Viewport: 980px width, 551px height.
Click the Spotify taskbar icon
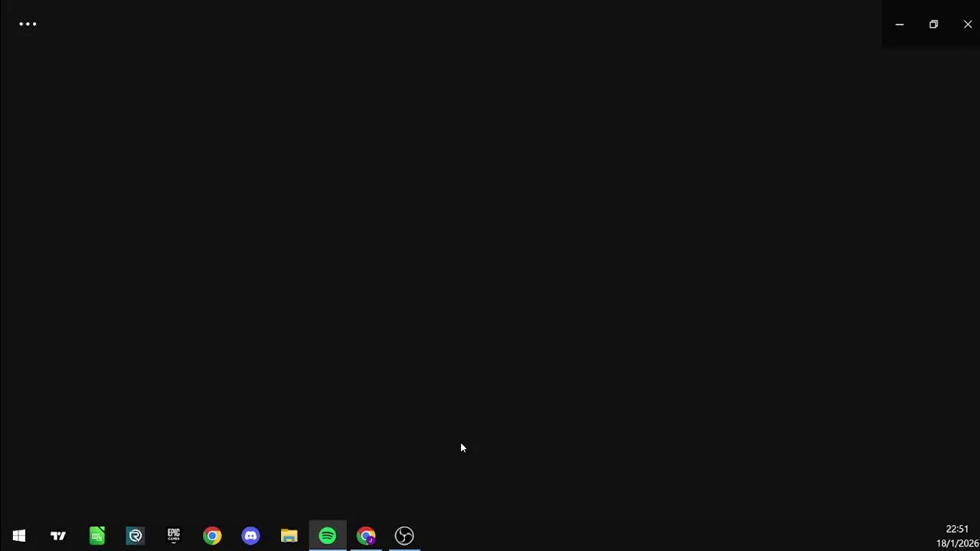327,536
